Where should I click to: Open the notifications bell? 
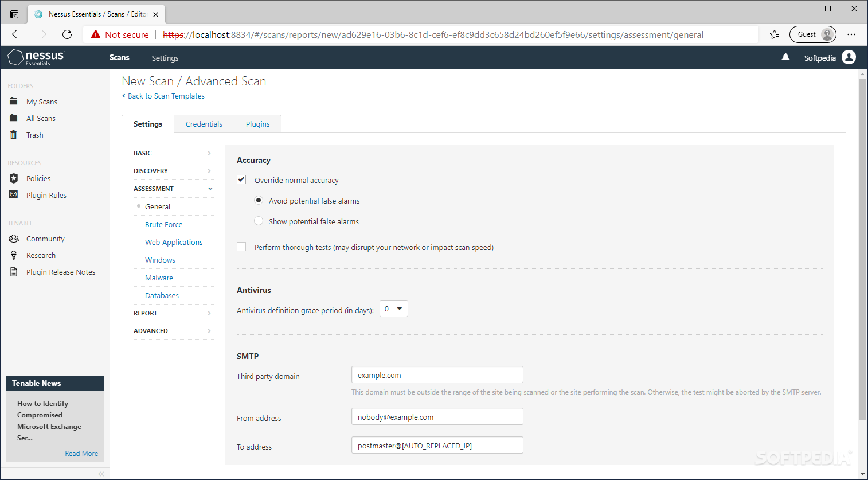785,57
